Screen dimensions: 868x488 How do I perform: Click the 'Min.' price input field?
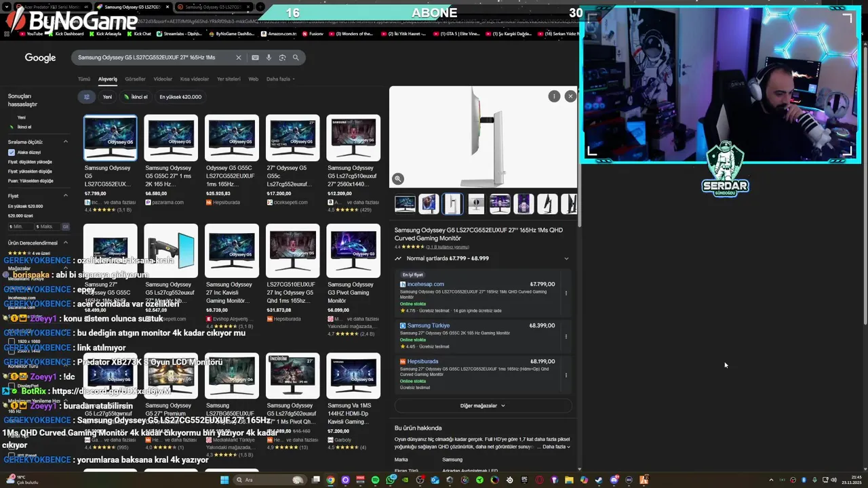21,226
